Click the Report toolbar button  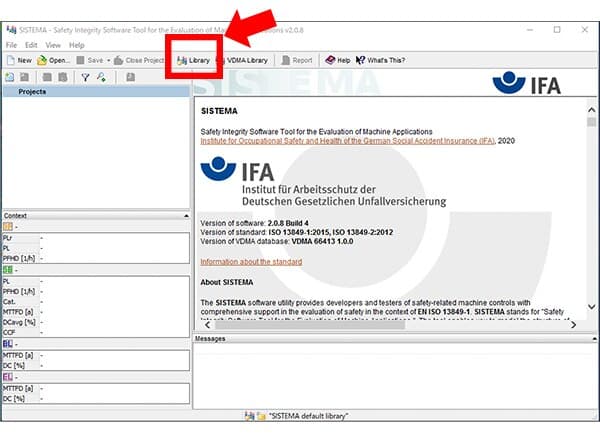(x=297, y=60)
